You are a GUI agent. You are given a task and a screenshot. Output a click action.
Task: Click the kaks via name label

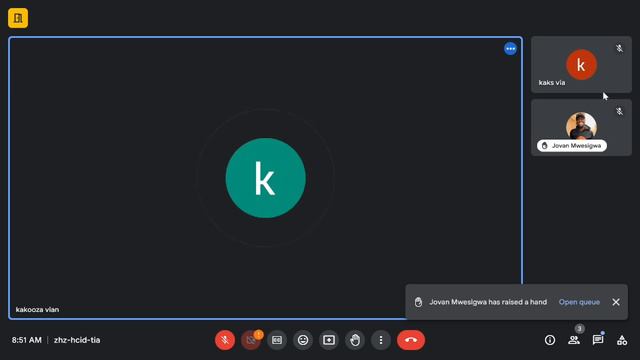coord(552,82)
